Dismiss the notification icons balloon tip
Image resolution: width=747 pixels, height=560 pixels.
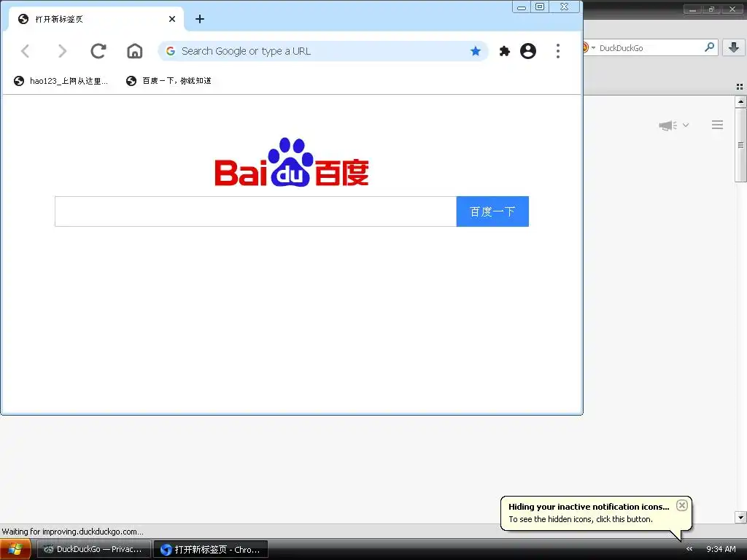point(682,505)
